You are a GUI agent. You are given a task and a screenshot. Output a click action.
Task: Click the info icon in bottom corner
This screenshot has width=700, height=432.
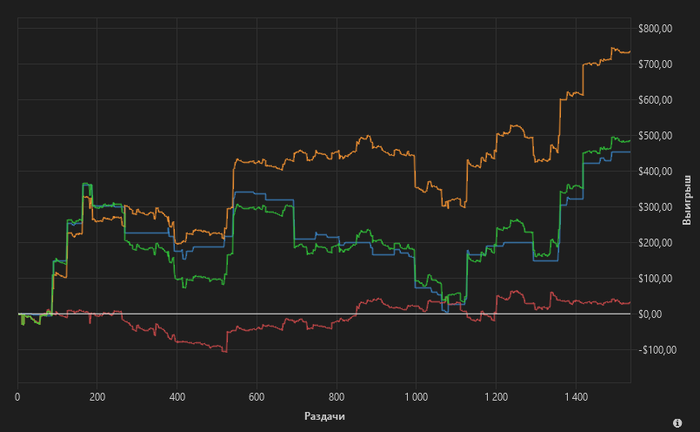677,423
